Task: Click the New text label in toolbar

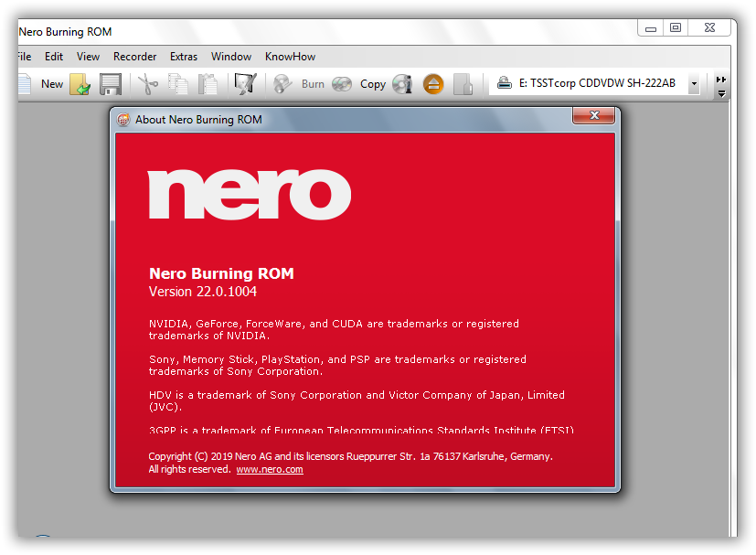Action: [52, 84]
